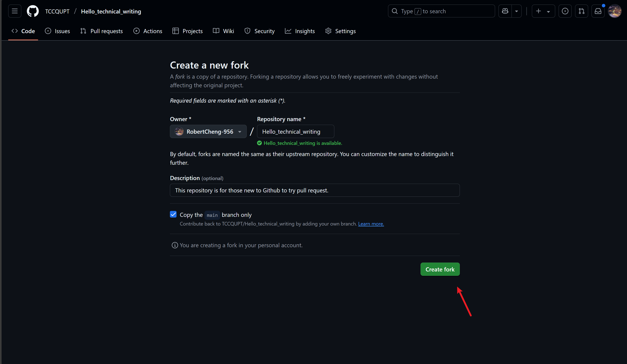
Task: Open the Copilot chat icon
Action: (x=505, y=11)
